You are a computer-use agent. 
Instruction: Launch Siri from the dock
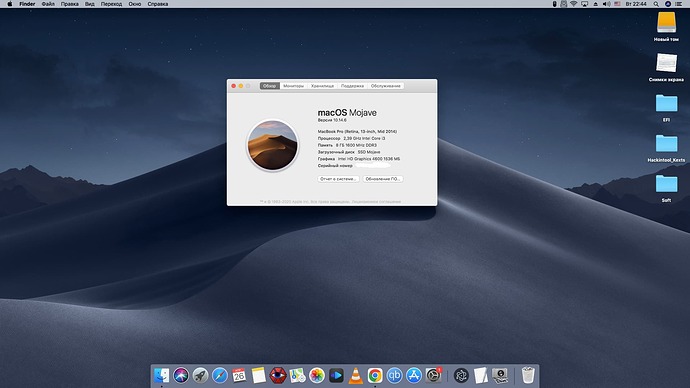(181, 375)
